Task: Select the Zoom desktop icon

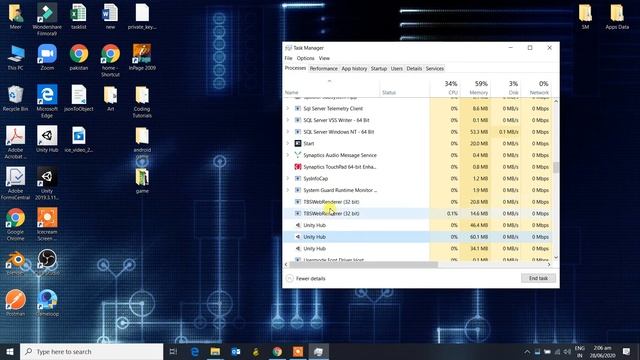Action: (x=47, y=58)
